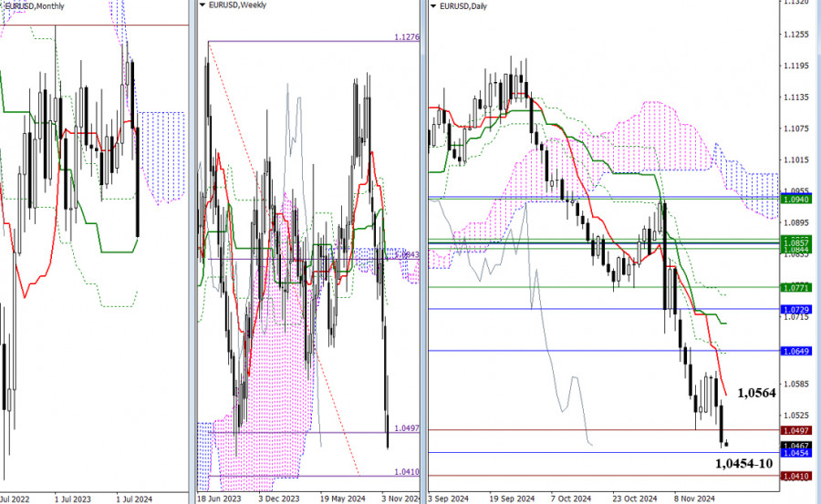This screenshot has width=821, height=504.
Task: Select the EURUSD,Daily chart title text
Action: click(463, 6)
